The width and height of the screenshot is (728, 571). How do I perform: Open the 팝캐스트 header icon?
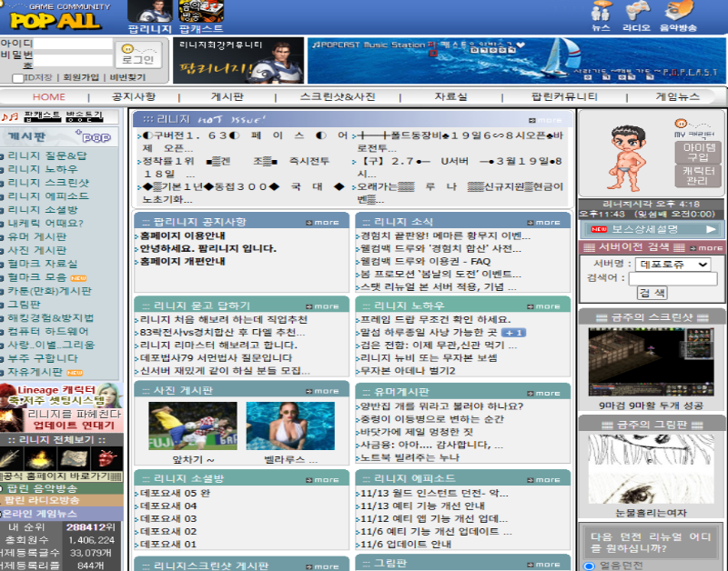click(201, 16)
